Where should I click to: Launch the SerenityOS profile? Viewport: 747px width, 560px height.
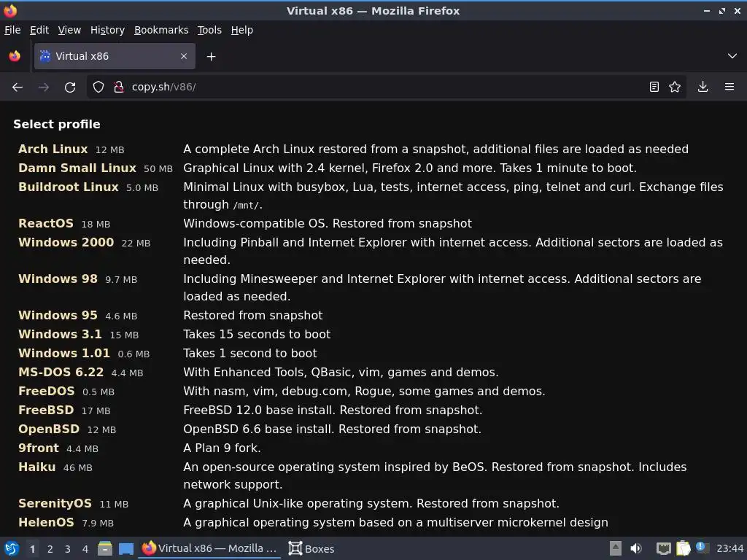pyautogui.click(x=55, y=503)
